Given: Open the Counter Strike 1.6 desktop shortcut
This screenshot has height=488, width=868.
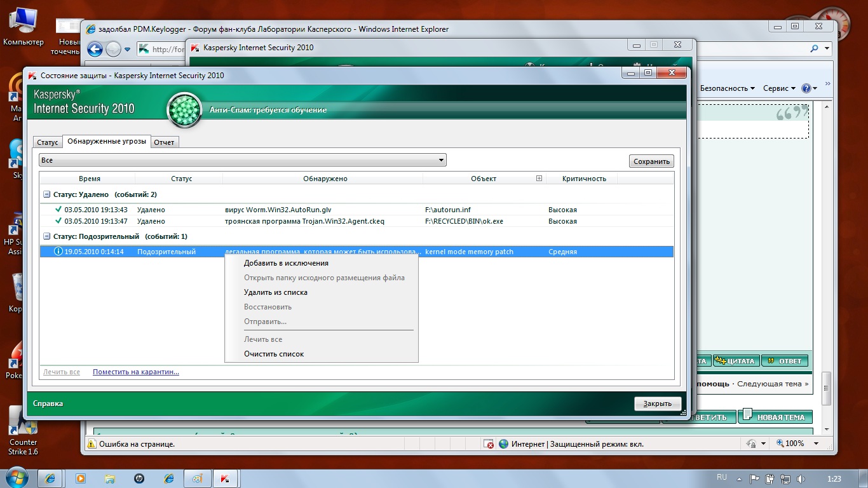Looking at the screenshot, I should 23,431.
